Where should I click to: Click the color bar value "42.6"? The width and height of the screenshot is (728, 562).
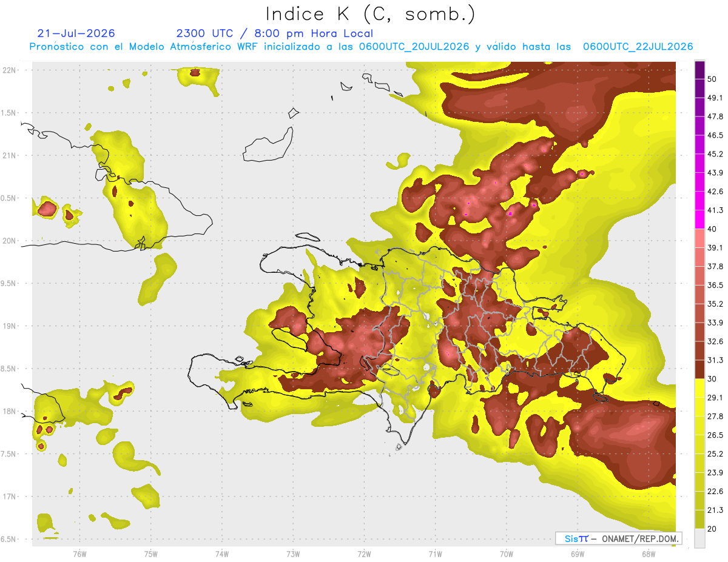[715, 192]
